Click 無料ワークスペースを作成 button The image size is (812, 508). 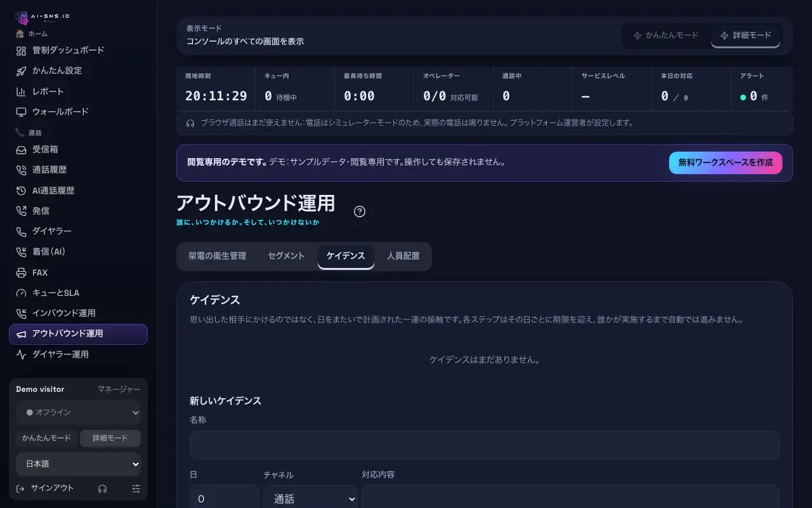tap(726, 163)
